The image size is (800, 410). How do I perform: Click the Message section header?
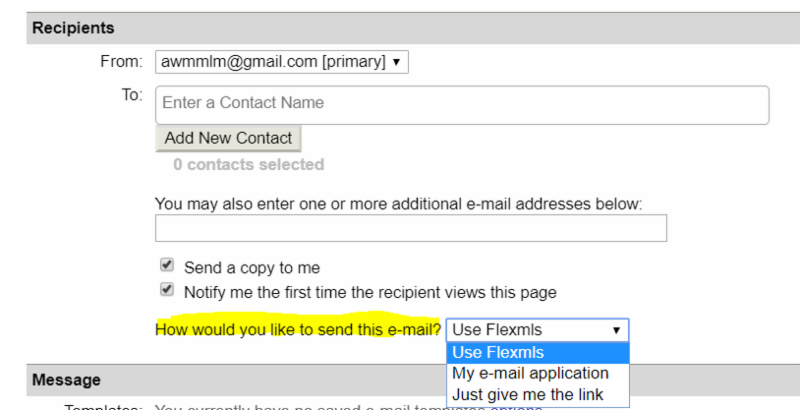[66, 380]
